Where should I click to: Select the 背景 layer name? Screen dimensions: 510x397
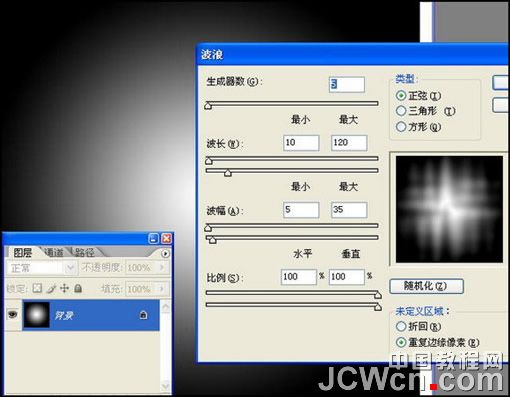coord(63,315)
